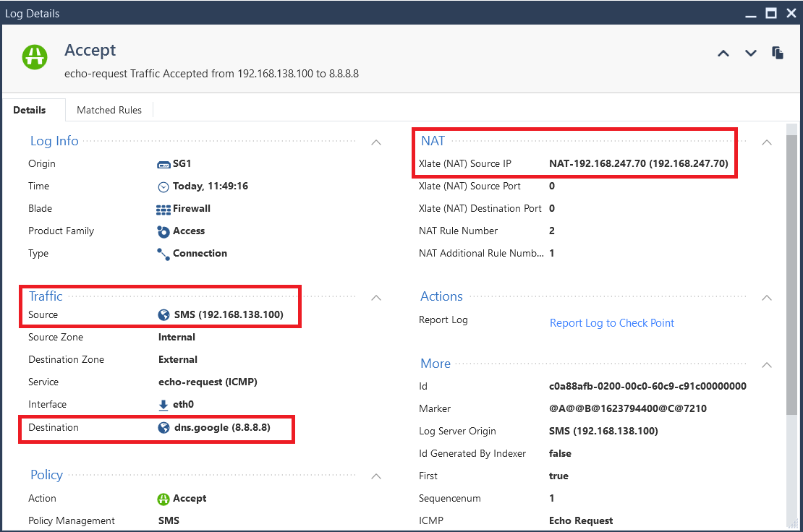Image resolution: width=803 pixels, height=532 pixels.
Task: Click the eth0 interface download-arrow icon
Action: [163, 405]
